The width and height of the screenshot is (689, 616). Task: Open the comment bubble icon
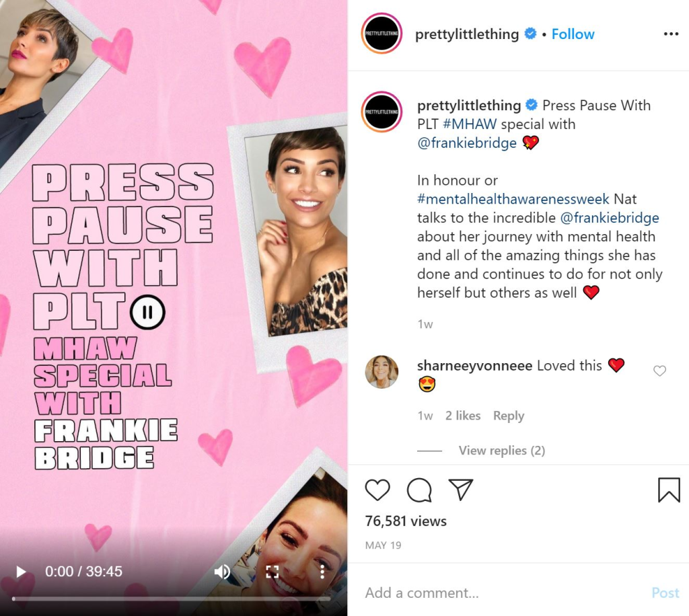pos(419,490)
